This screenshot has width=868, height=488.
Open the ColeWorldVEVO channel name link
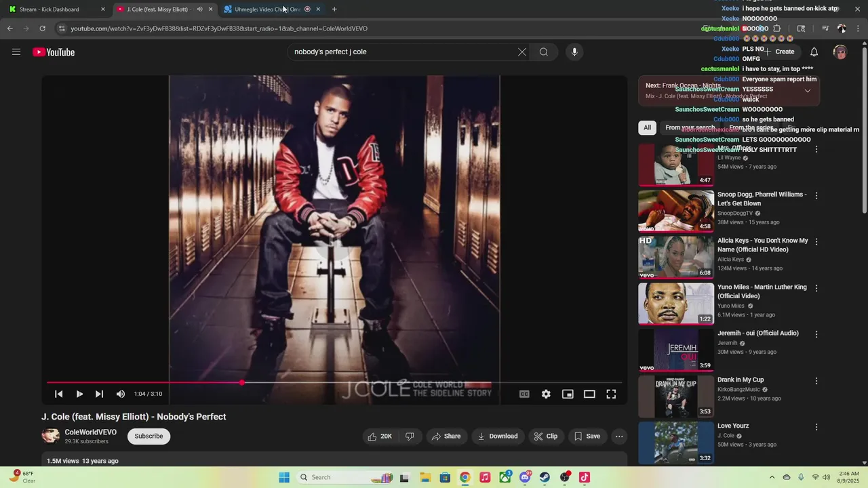point(91,432)
